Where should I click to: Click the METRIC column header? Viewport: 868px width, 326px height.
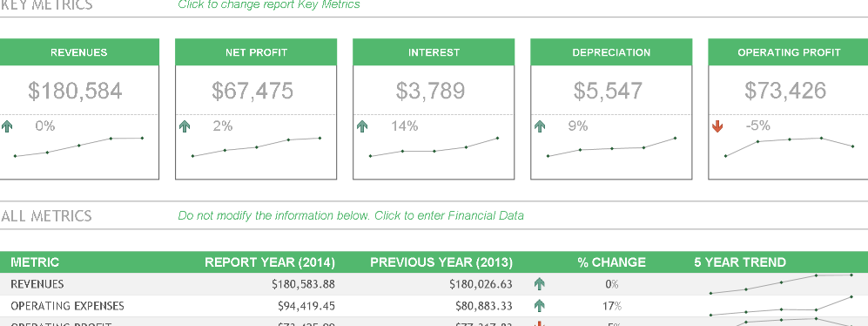click(35, 262)
